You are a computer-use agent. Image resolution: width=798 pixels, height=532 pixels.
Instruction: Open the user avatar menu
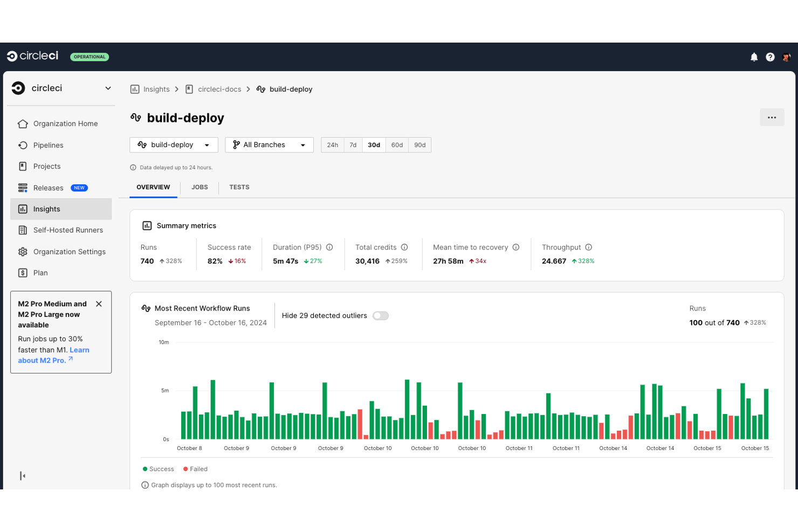(x=786, y=57)
